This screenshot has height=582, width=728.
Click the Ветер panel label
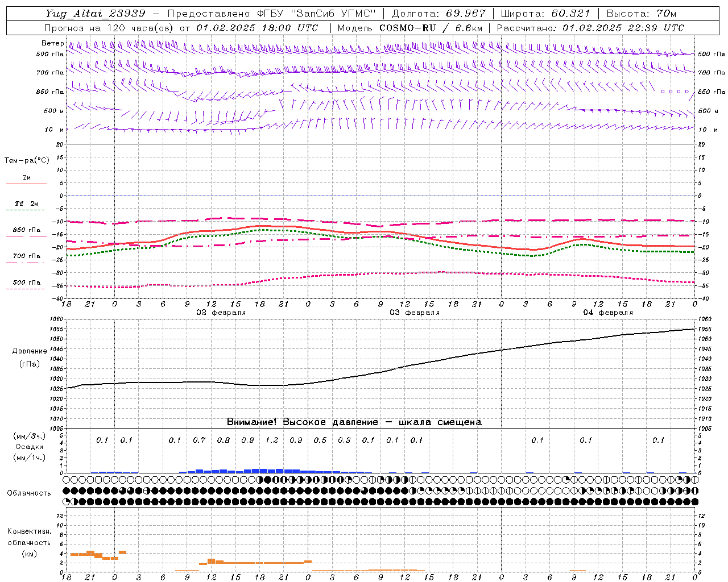click(52, 43)
